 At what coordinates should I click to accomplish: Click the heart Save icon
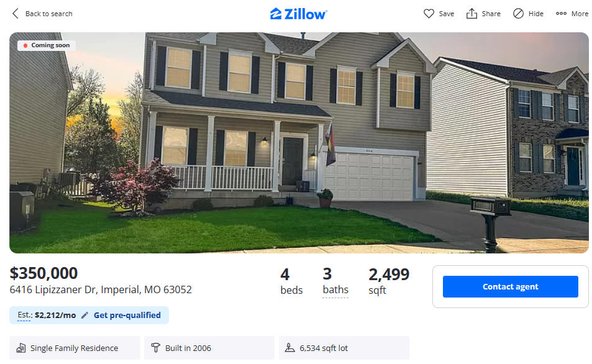(429, 14)
